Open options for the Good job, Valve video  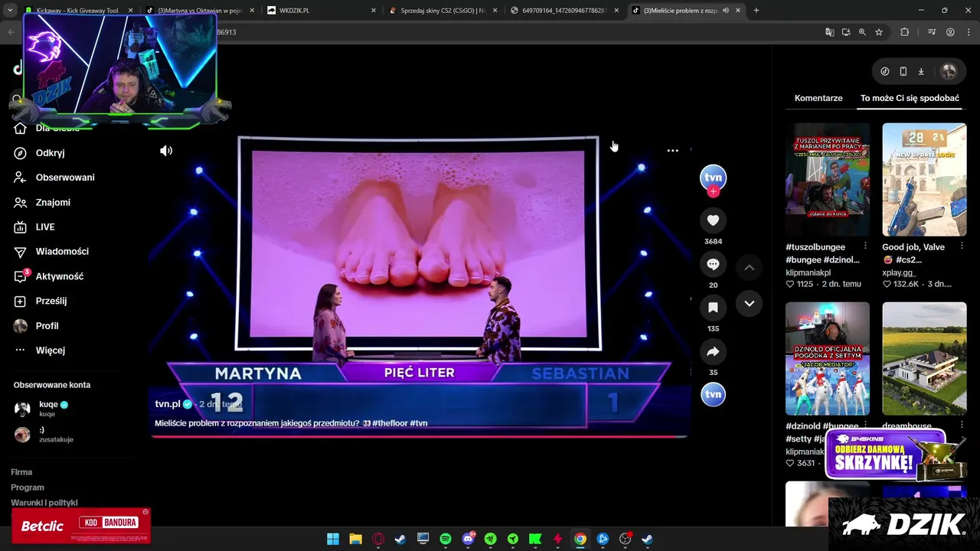pos(962,246)
